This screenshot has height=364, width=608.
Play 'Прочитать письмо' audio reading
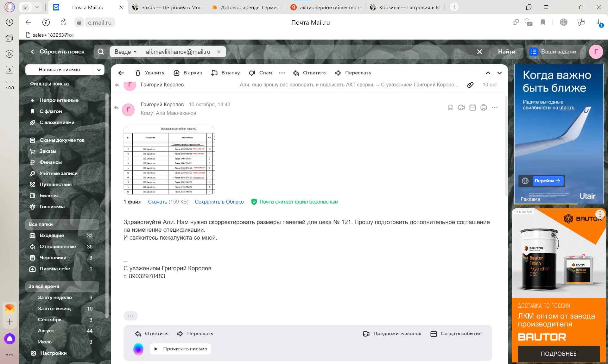(180, 349)
